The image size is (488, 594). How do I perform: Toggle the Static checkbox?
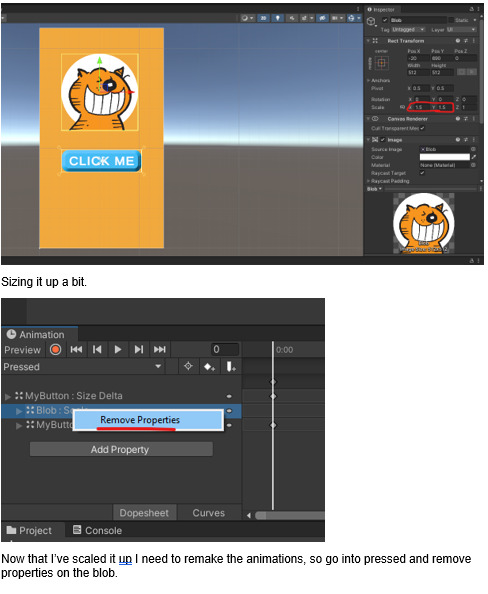[451, 20]
